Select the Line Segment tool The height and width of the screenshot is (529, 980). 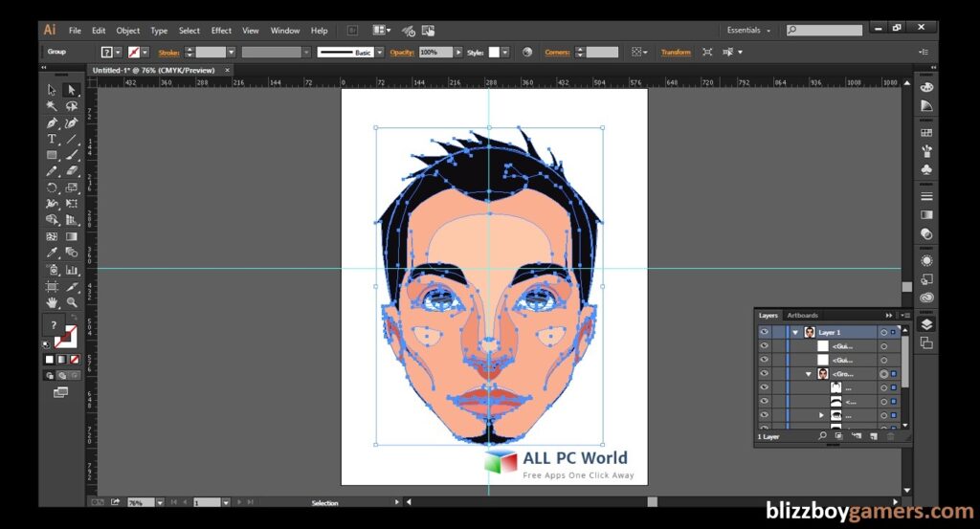(71, 140)
